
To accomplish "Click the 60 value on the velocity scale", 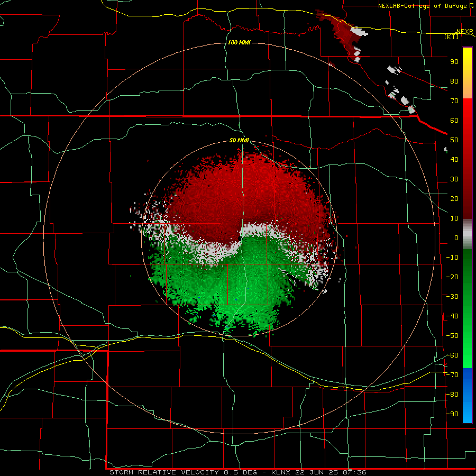I will coord(454,121).
